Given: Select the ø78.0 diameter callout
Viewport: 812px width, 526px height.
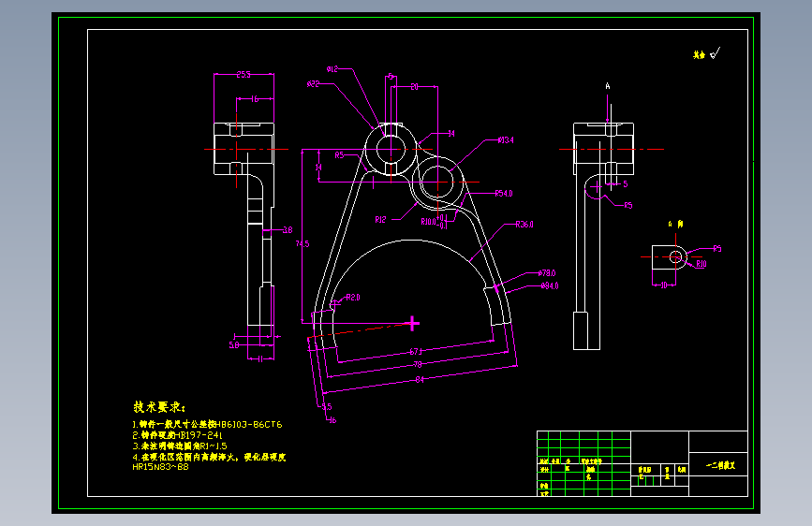Looking at the screenshot, I should 548,273.
